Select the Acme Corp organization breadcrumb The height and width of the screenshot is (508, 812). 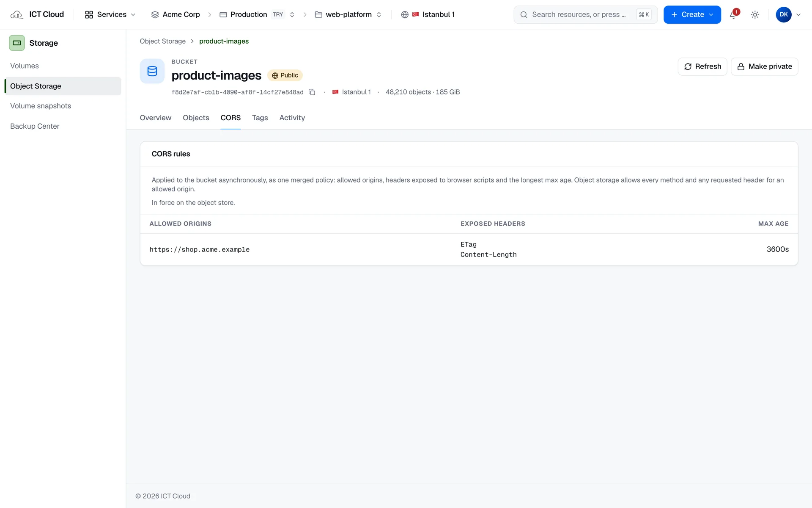pyautogui.click(x=176, y=14)
